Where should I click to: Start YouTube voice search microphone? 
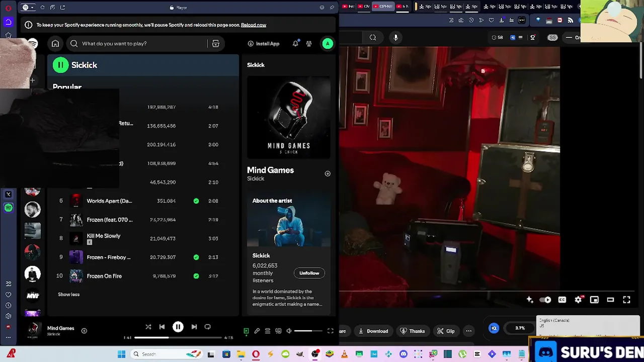[x=395, y=37]
